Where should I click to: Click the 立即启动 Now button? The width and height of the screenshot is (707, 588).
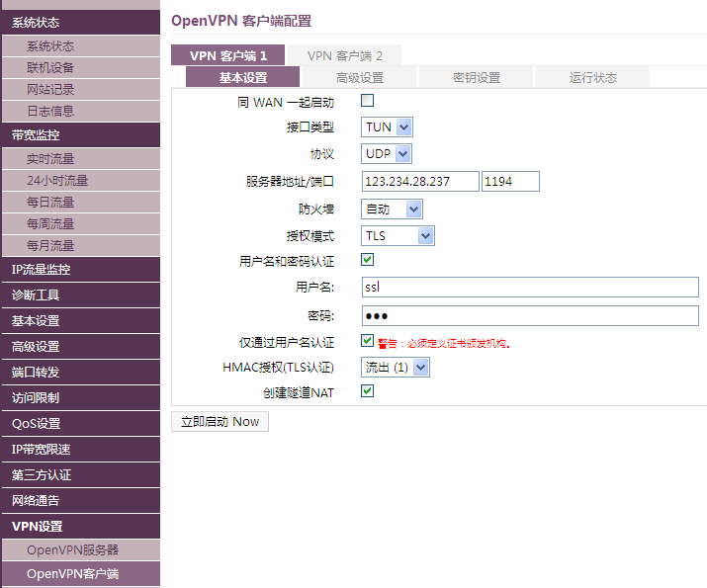220,421
